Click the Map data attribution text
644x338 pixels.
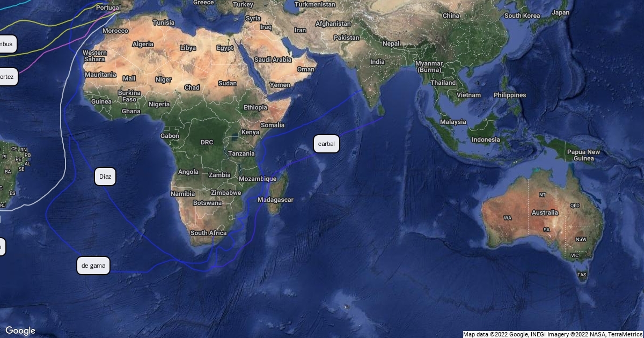(x=553, y=334)
